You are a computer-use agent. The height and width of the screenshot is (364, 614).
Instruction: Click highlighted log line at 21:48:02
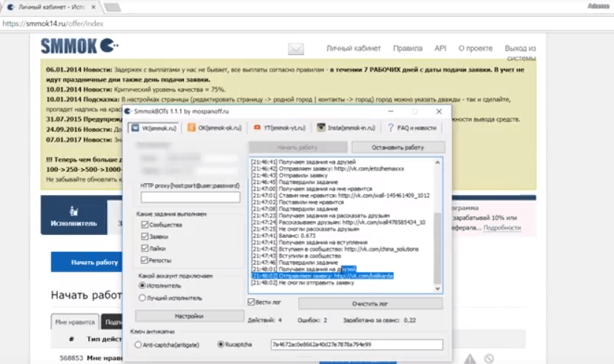tap(323, 276)
